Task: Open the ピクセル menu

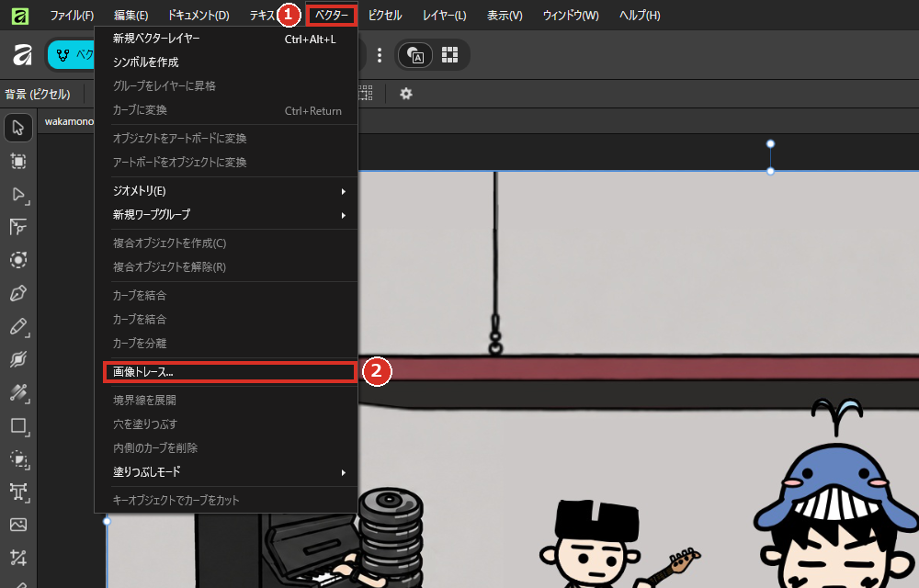Action: [385, 16]
